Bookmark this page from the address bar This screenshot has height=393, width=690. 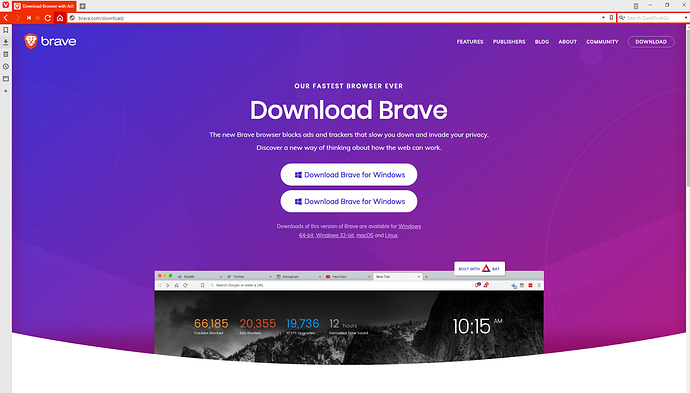(611, 18)
